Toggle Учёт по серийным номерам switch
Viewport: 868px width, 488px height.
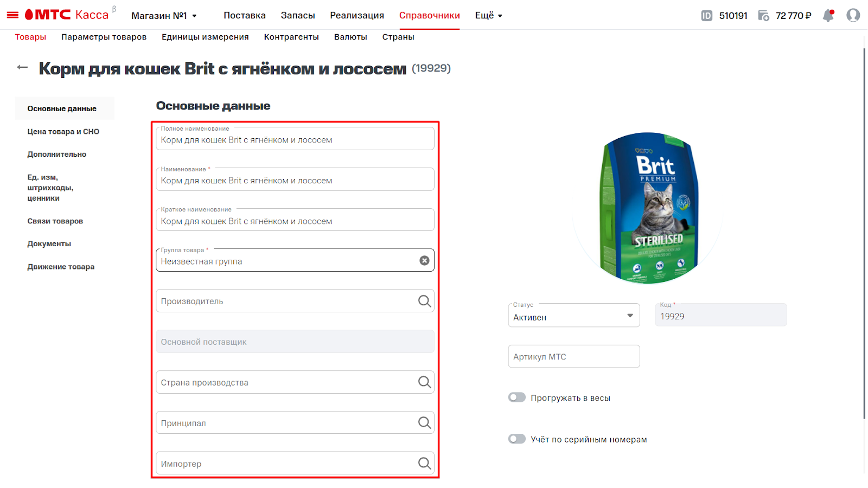[x=517, y=439]
